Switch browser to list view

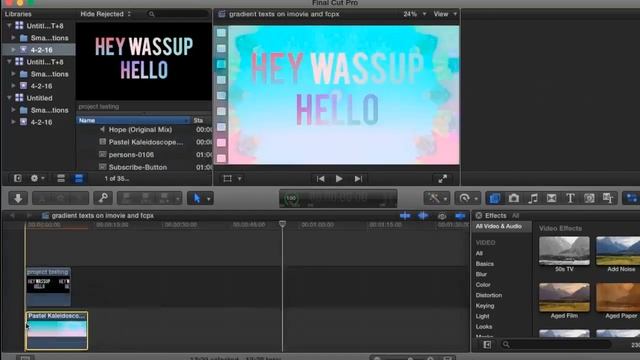tap(79, 178)
